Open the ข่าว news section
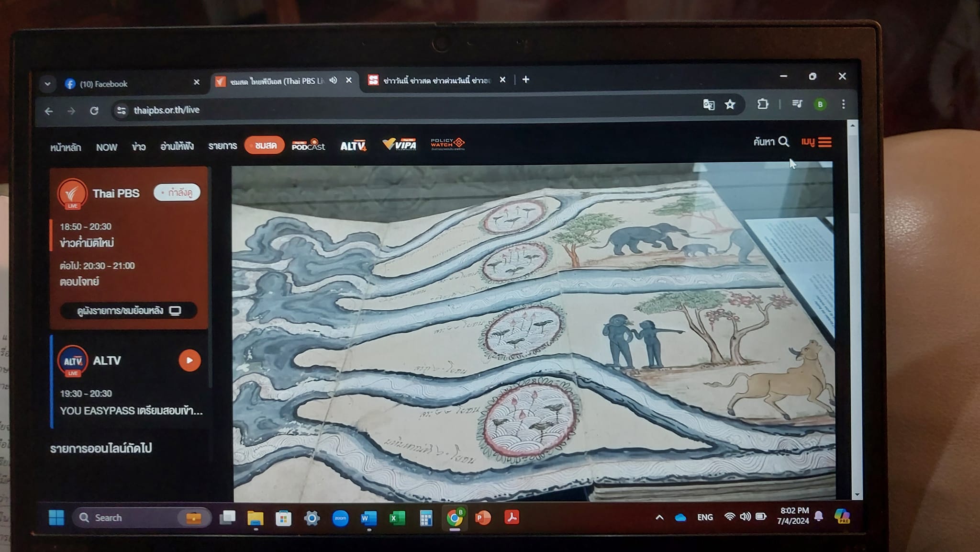980x552 pixels. point(139,146)
